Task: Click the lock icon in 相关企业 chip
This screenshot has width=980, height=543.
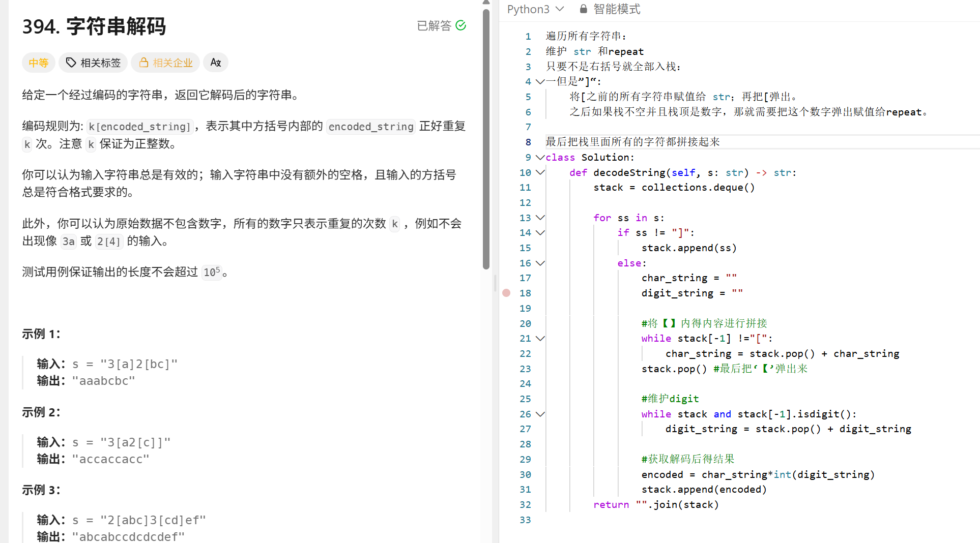Action: pos(143,63)
